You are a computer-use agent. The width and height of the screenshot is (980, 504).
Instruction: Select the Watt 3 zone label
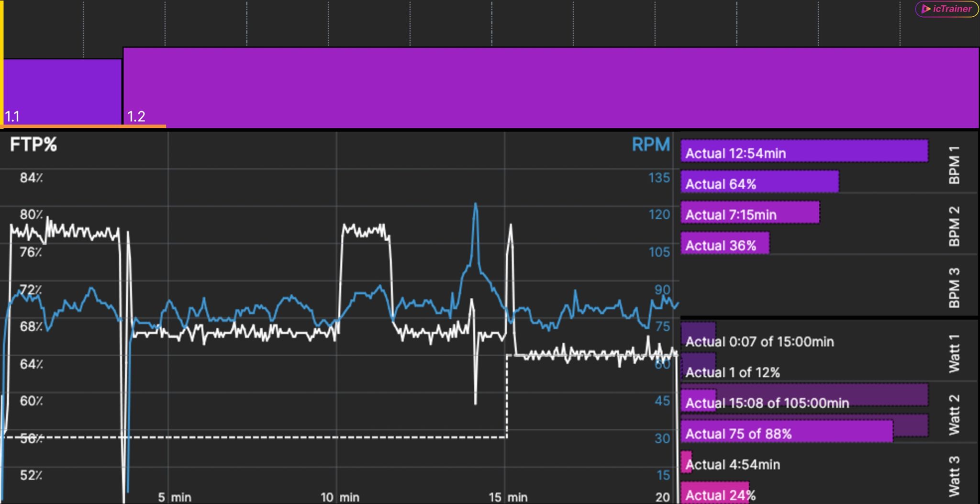pos(954,476)
